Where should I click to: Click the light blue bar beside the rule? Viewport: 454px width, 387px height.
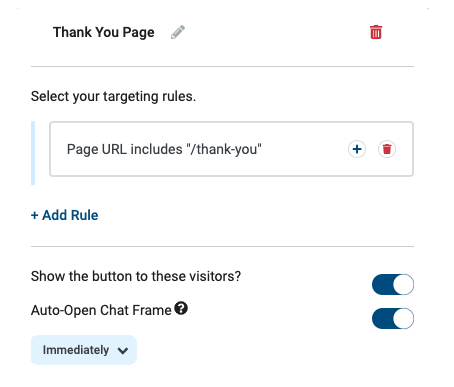click(x=33, y=153)
